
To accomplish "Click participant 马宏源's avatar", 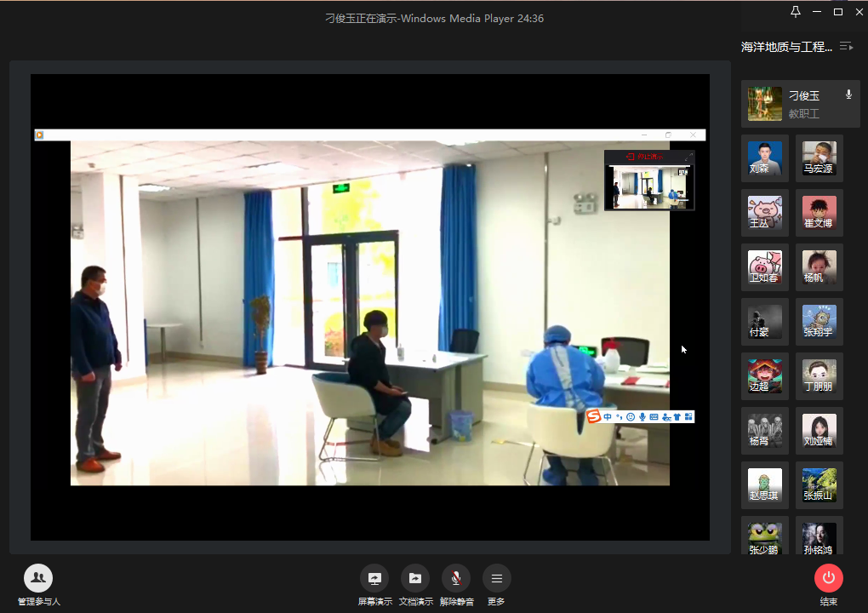I will click(x=819, y=158).
